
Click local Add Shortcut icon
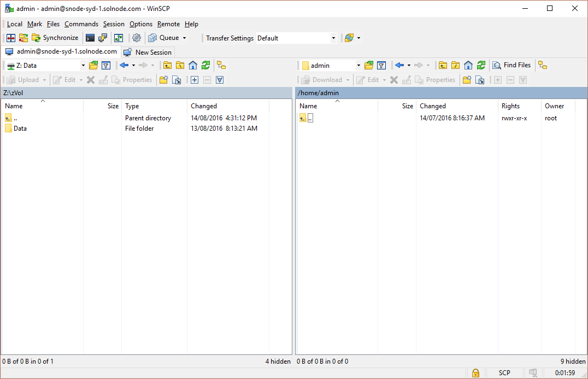point(177,79)
